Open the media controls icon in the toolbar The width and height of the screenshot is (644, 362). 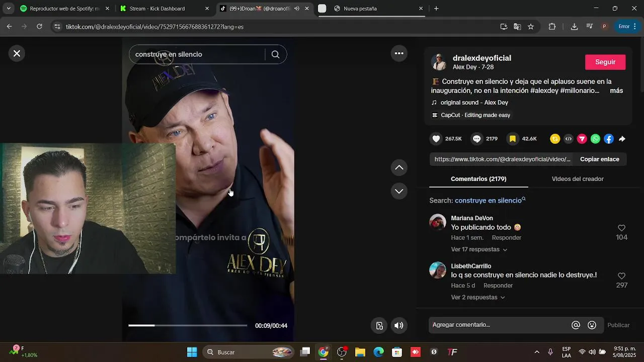click(590, 27)
